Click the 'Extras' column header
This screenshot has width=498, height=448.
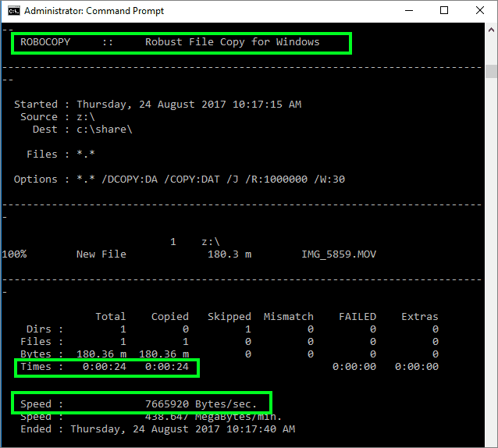click(x=419, y=317)
